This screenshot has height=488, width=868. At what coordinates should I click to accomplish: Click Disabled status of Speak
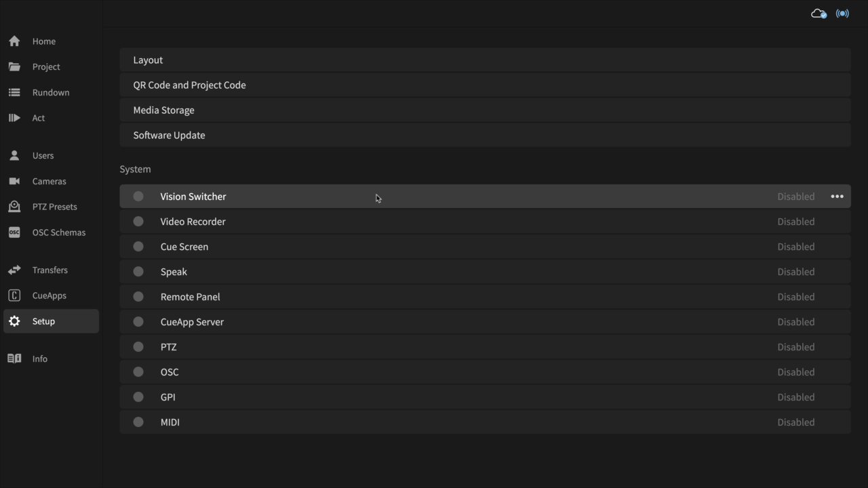[796, 272]
